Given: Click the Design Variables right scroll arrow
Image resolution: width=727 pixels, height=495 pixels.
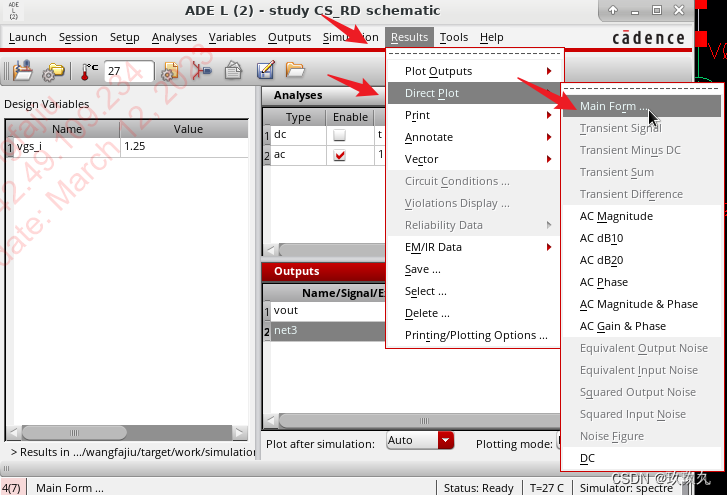Looking at the screenshot, I should click(x=239, y=433).
